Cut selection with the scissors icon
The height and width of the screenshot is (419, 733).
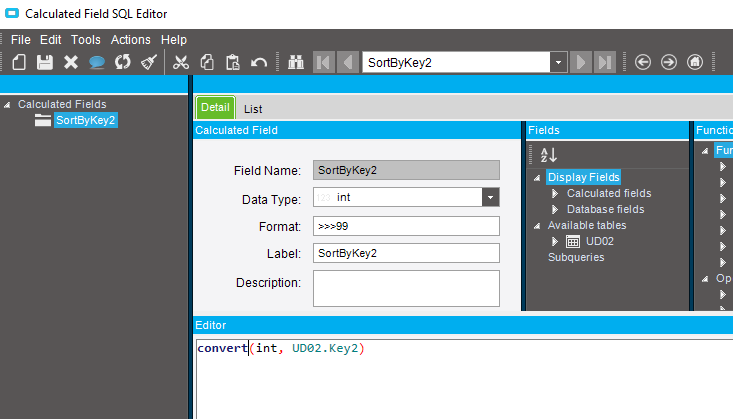pos(181,62)
